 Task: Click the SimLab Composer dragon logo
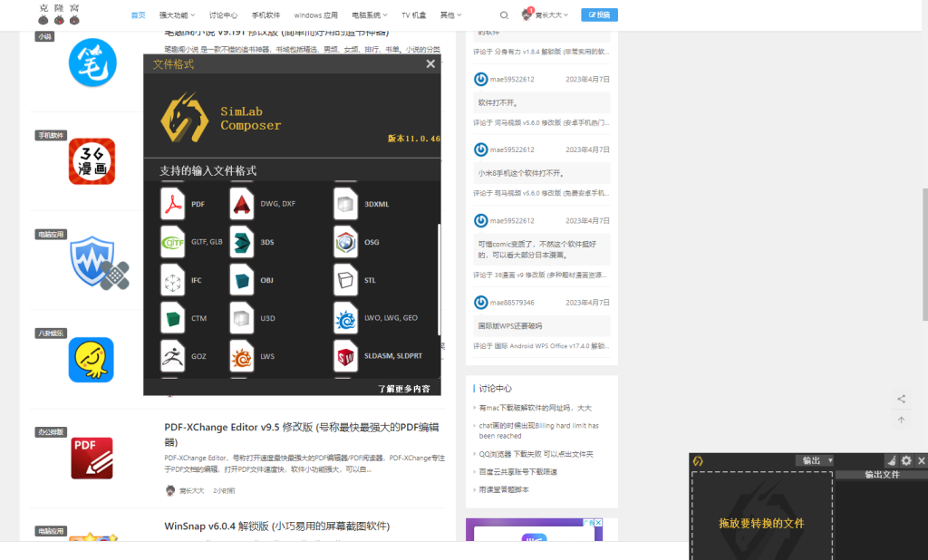coord(185,117)
